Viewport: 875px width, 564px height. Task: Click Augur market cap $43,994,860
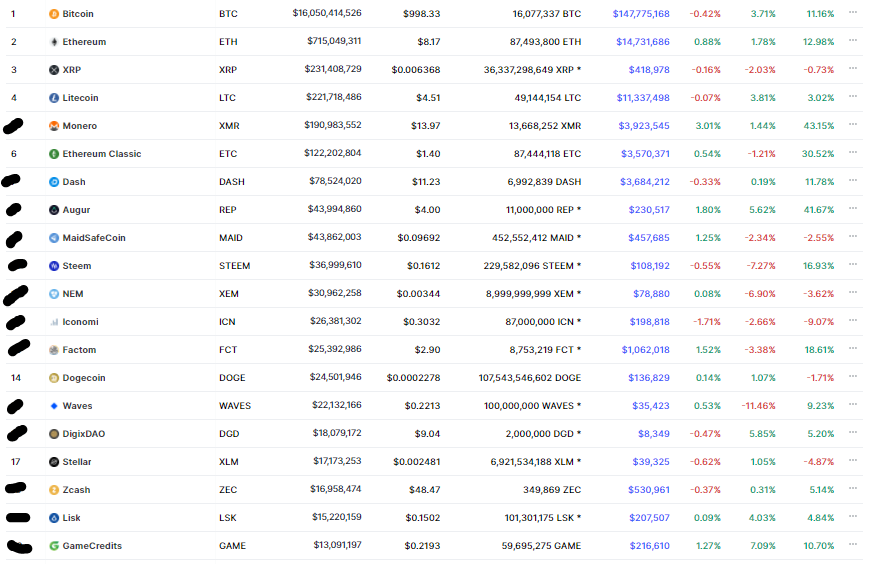click(335, 209)
